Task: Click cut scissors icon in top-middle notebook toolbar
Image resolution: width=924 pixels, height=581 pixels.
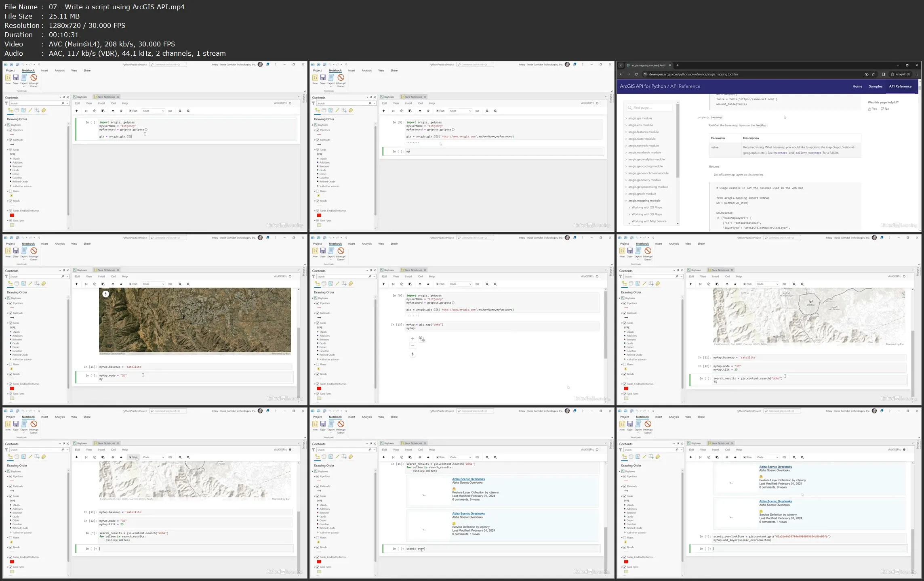Action: 393,111
